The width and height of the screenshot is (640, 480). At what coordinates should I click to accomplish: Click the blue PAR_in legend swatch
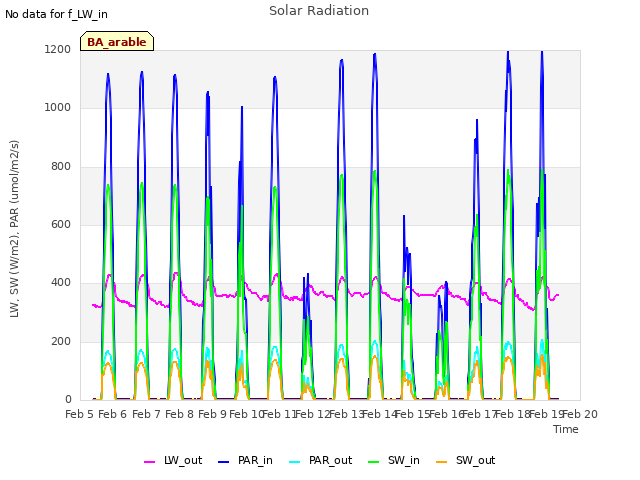coord(224,462)
